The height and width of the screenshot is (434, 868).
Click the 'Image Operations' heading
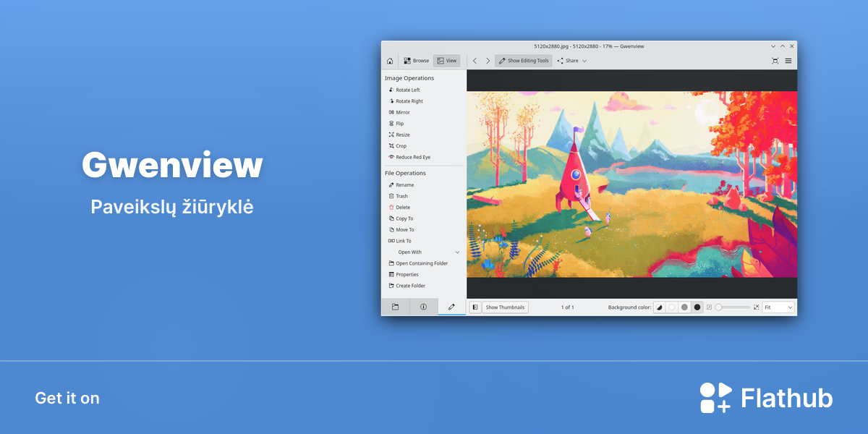coord(409,78)
